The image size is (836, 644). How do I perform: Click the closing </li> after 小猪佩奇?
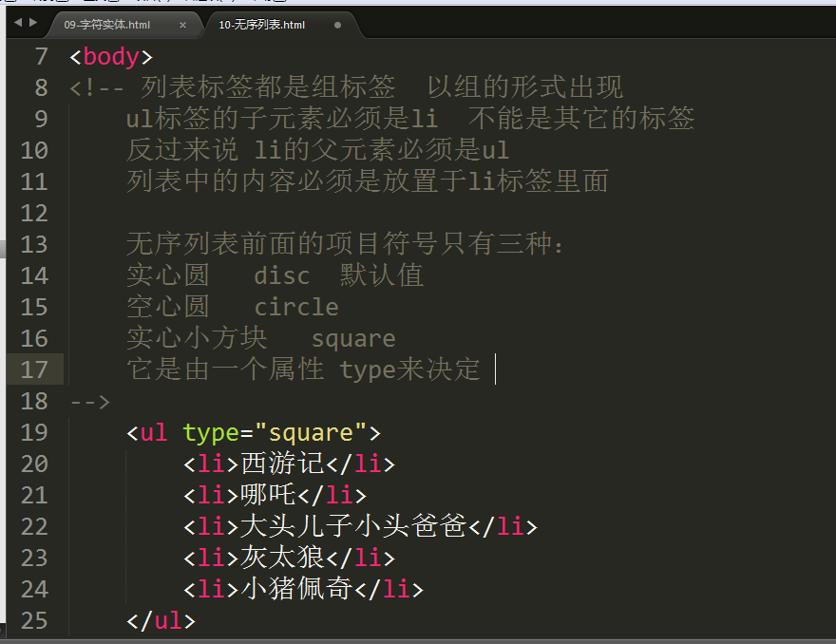(389, 590)
